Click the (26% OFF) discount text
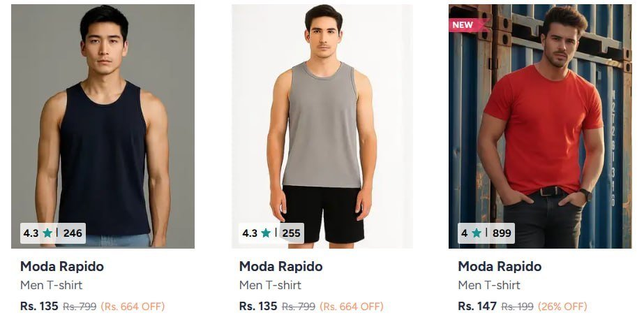Image resolution: width=644 pixels, height=322 pixels. (x=562, y=307)
